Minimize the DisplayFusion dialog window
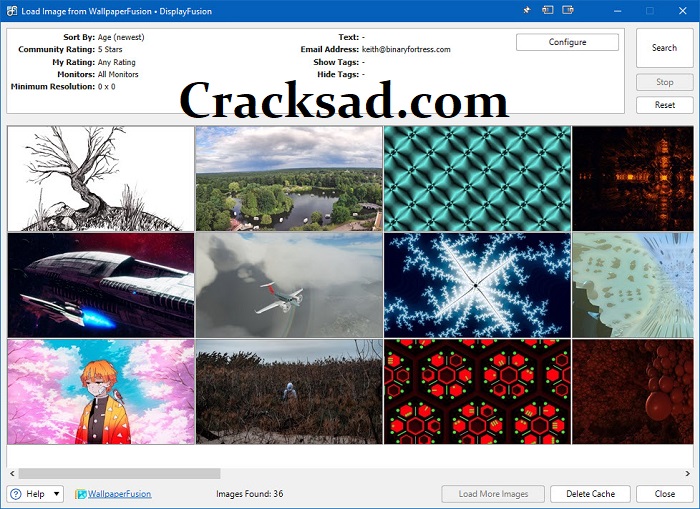The height and width of the screenshot is (509, 700). point(617,11)
